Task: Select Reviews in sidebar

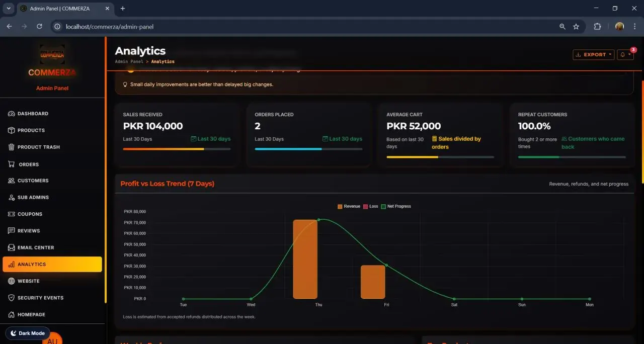Action: click(x=52, y=231)
